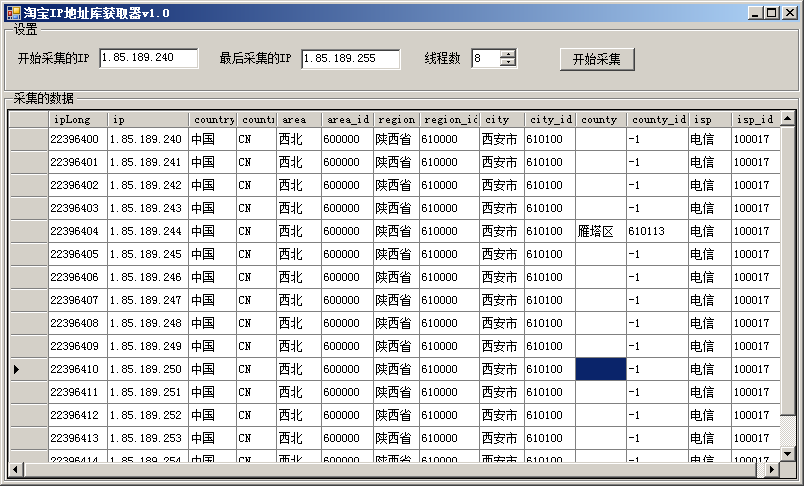Click the city_id column header
Screen dimensions: 804x486
(550, 119)
